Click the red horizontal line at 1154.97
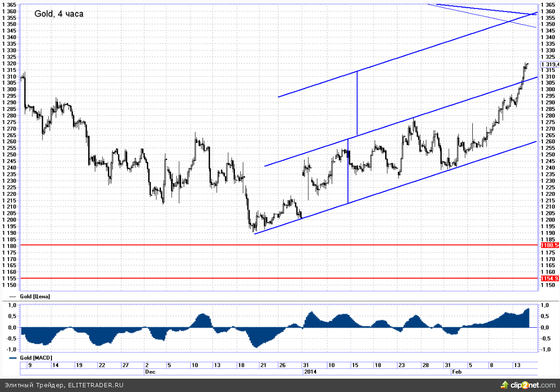Screen dimensions: 560x392 [x=279, y=278]
